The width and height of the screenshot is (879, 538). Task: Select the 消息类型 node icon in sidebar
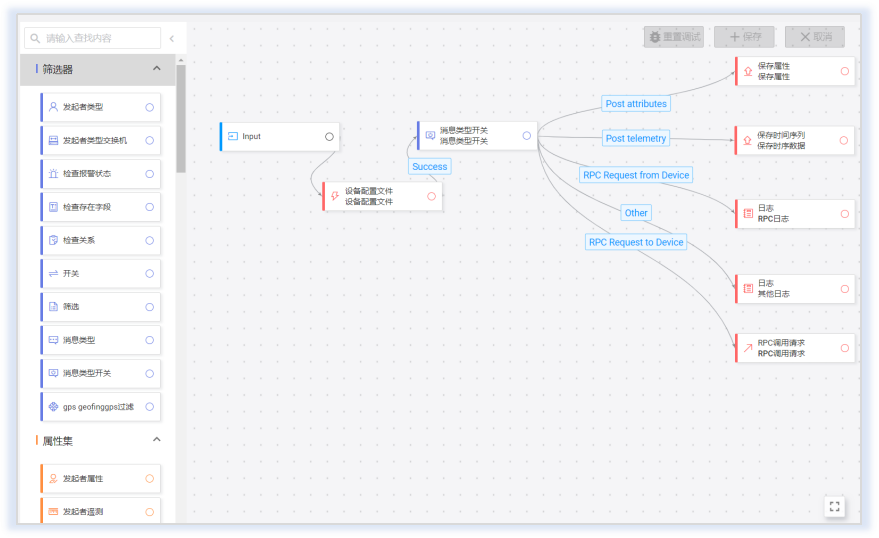tap(53, 340)
